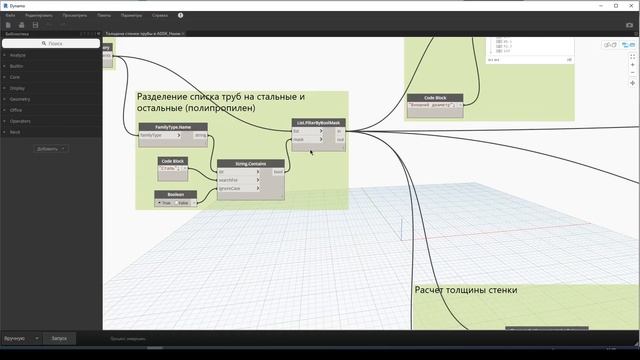This screenshot has width=640, height=360.
Task: Click the string output port of FamilyType.Name
Action: (x=200, y=135)
